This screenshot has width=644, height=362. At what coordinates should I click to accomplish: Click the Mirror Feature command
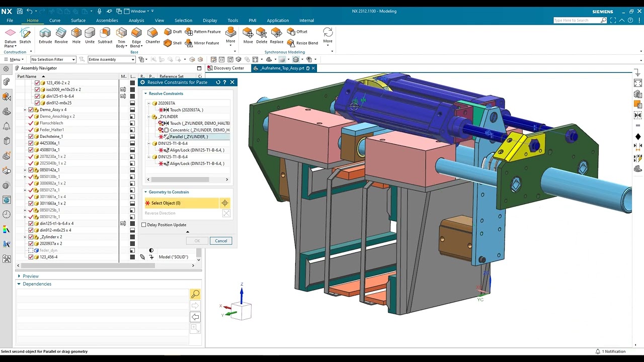202,43
